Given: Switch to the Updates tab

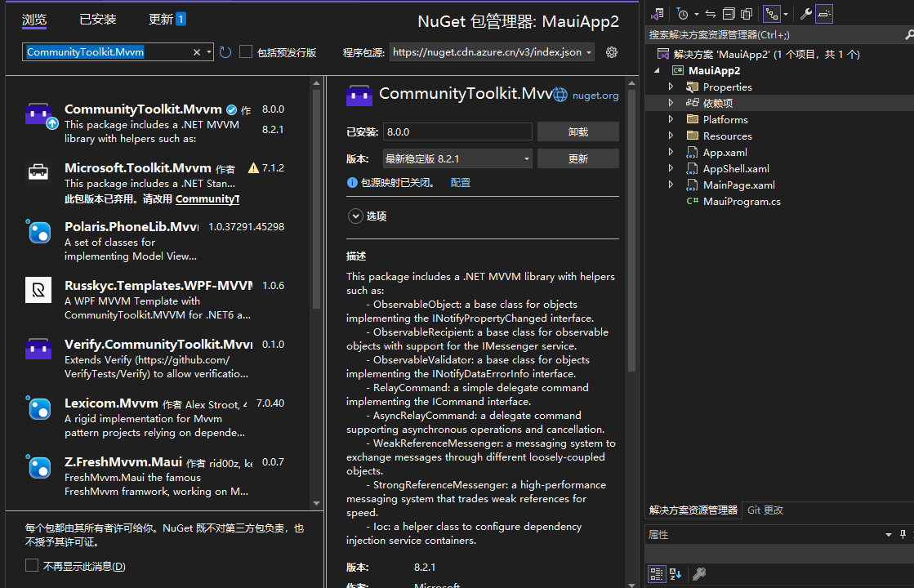Looking at the screenshot, I should [x=167, y=20].
